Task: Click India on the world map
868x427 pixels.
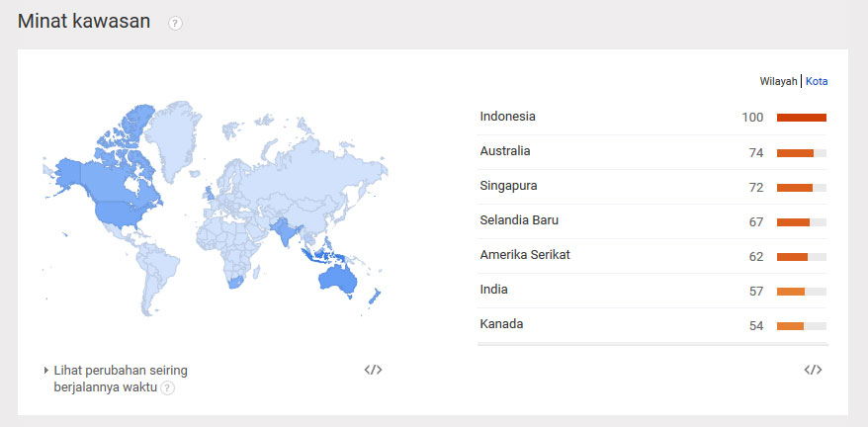Action: point(286,233)
